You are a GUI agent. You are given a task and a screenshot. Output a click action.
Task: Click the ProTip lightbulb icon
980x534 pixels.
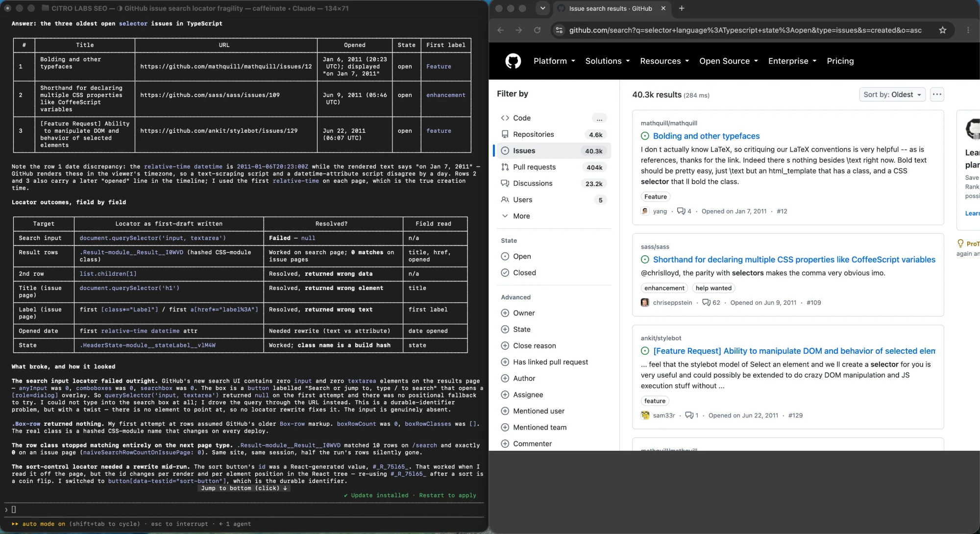coord(960,243)
